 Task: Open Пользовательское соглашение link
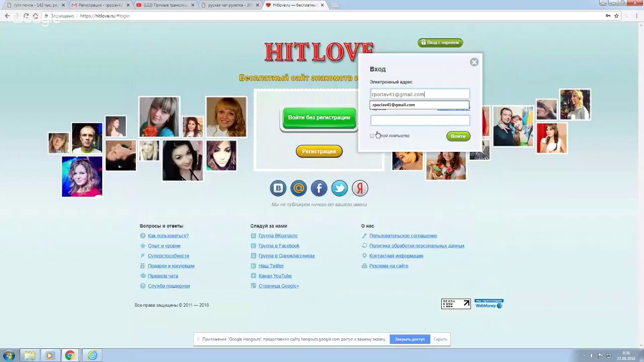pyautogui.click(x=403, y=236)
